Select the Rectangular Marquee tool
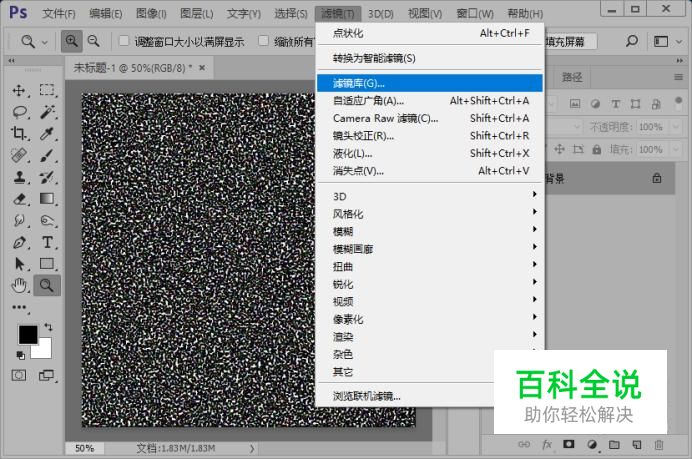Viewport: 692px width, 459px height. (x=47, y=90)
